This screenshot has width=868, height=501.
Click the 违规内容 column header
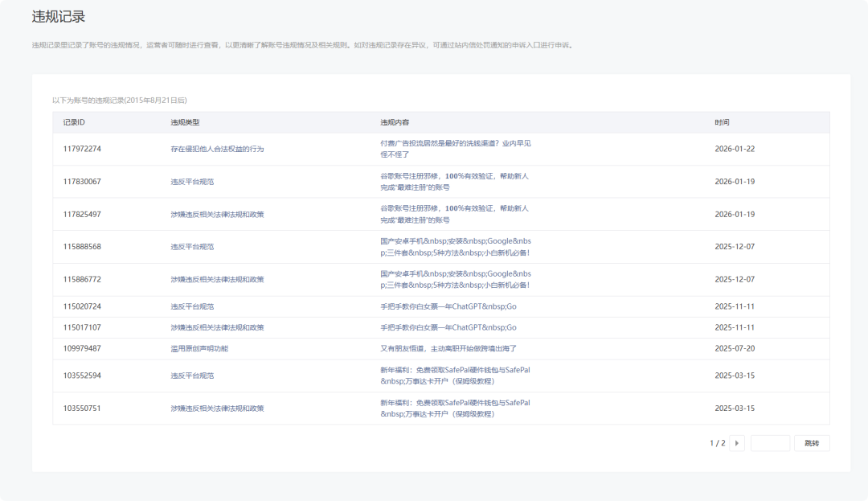click(395, 122)
